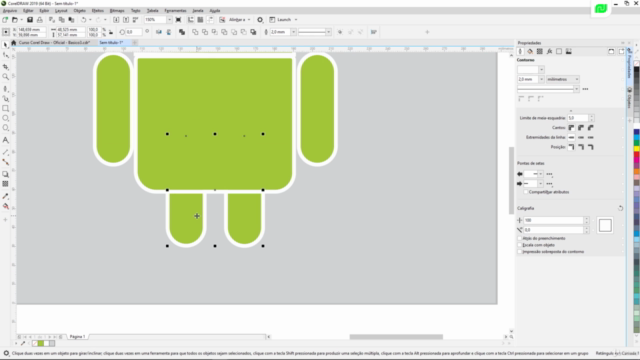The height and width of the screenshot is (360, 640).
Task: Enable Impressão sobreposta do contorno checkbox
Action: tap(520, 252)
